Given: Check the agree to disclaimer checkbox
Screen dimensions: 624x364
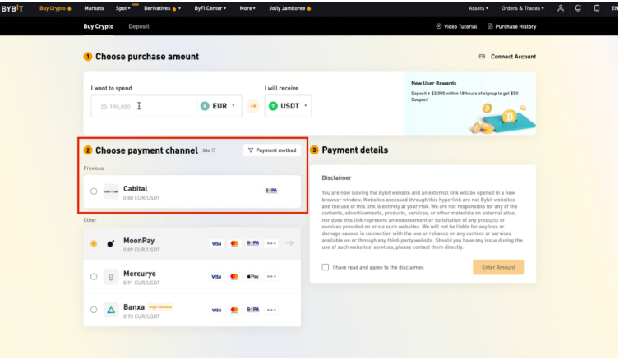Looking at the screenshot, I should pyautogui.click(x=325, y=267).
